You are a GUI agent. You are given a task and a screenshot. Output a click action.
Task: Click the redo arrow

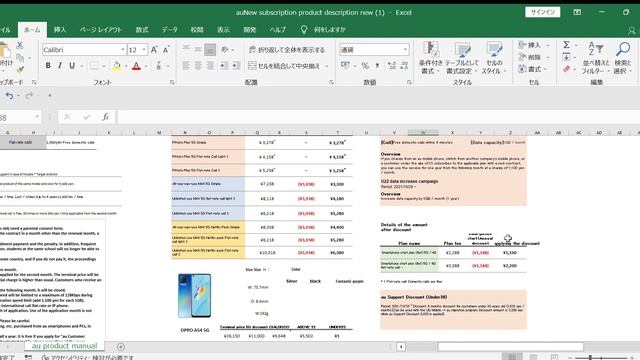(29, 96)
